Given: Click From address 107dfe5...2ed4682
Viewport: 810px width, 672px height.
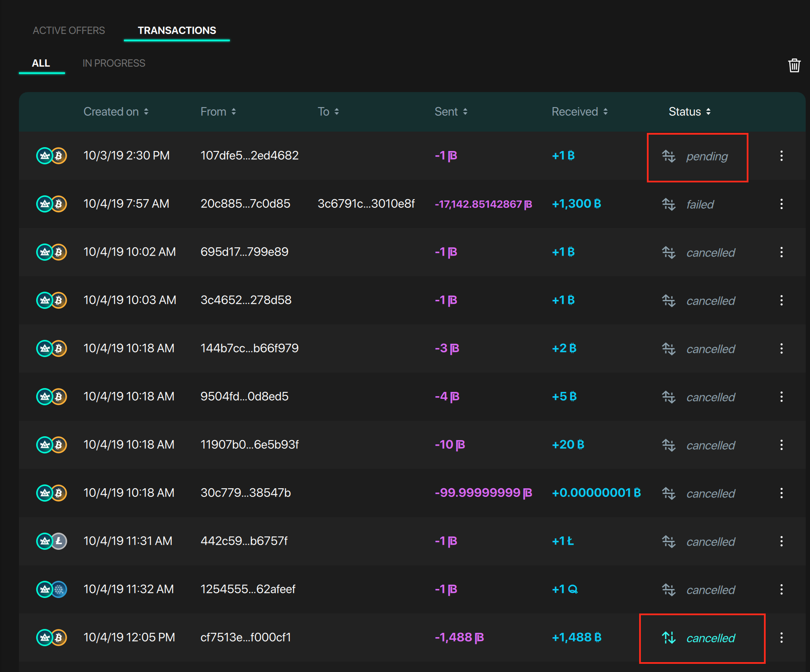Looking at the screenshot, I should coord(250,156).
